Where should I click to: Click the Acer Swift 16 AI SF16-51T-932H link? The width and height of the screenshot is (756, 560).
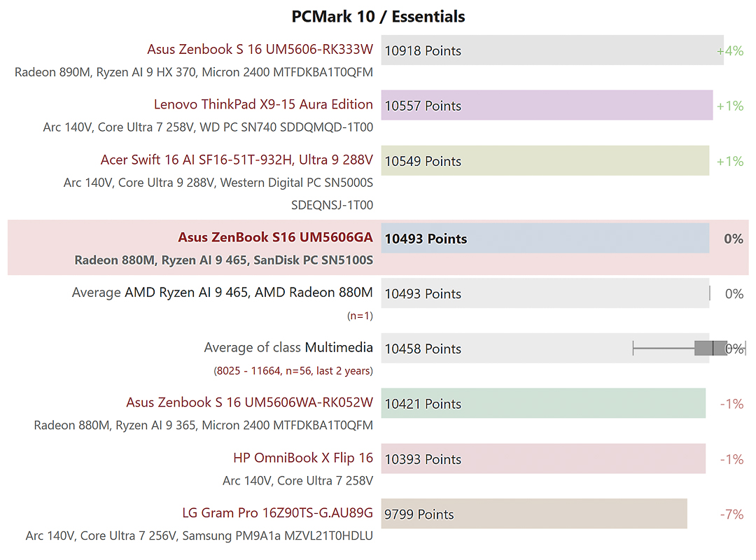(237, 160)
